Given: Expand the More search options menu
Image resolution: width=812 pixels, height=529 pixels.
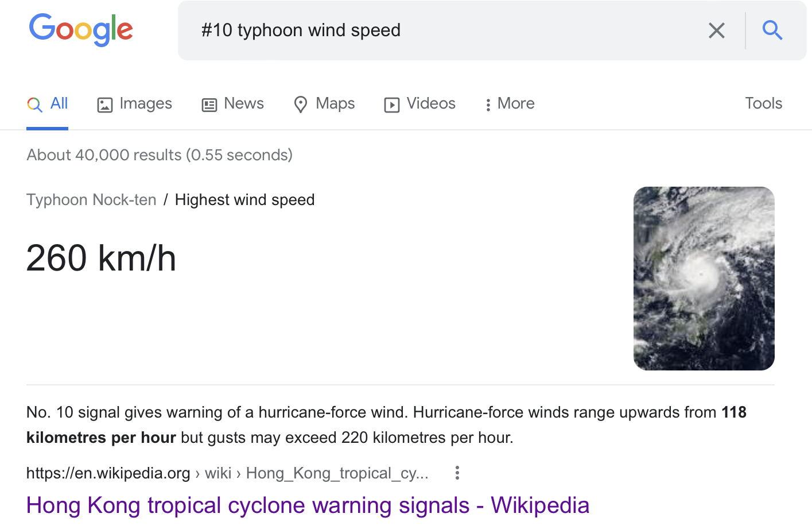Looking at the screenshot, I should click(x=510, y=104).
